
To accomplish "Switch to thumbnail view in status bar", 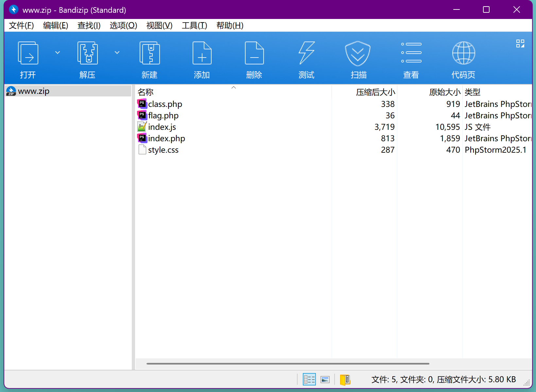I will click(325, 379).
